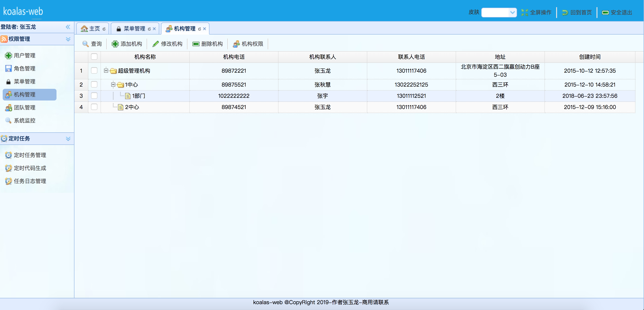Viewport: 644px width, 310px height.
Task: Close the 机构管理 tab
Action: tap(205, 29)
